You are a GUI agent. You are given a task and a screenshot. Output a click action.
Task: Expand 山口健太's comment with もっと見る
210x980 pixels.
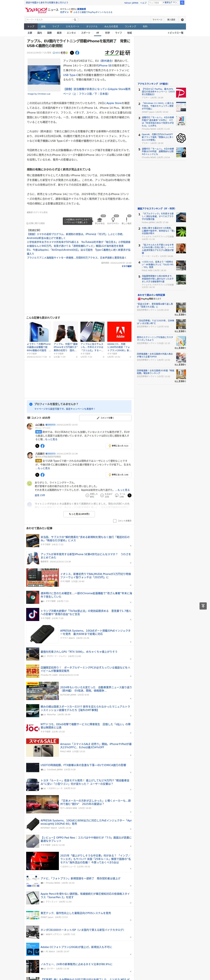pyautogui.click(x=52, y=439)
